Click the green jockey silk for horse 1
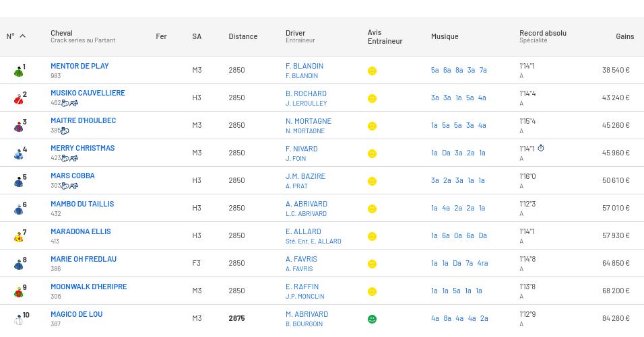This screenshot has height=337, width=644. [x=18, y=72]
